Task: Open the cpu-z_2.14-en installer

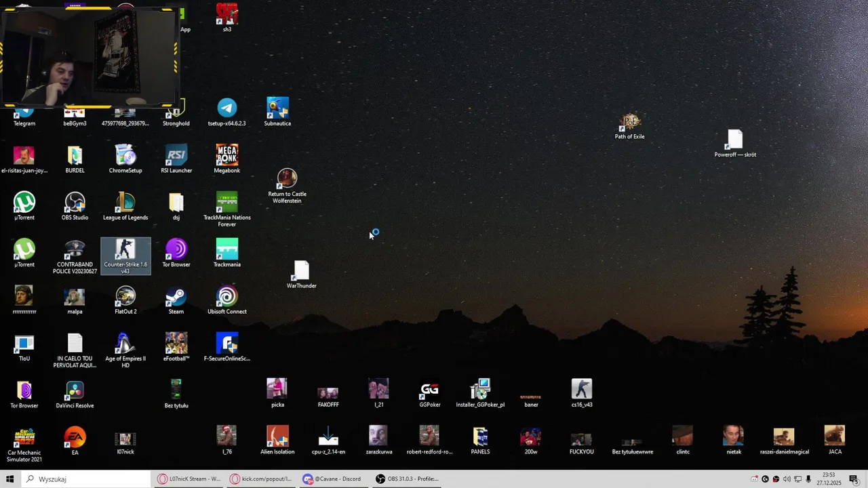Action: click(328, 441)
